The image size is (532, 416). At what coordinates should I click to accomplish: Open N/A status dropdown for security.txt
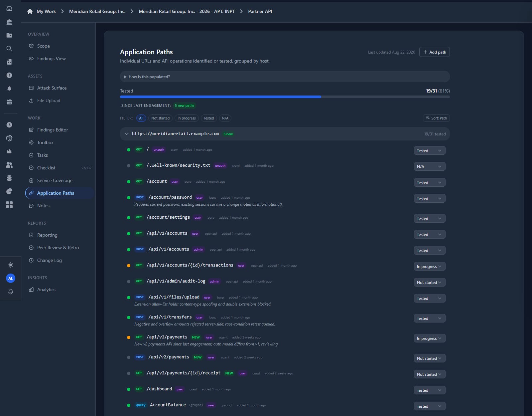(429, 166)
